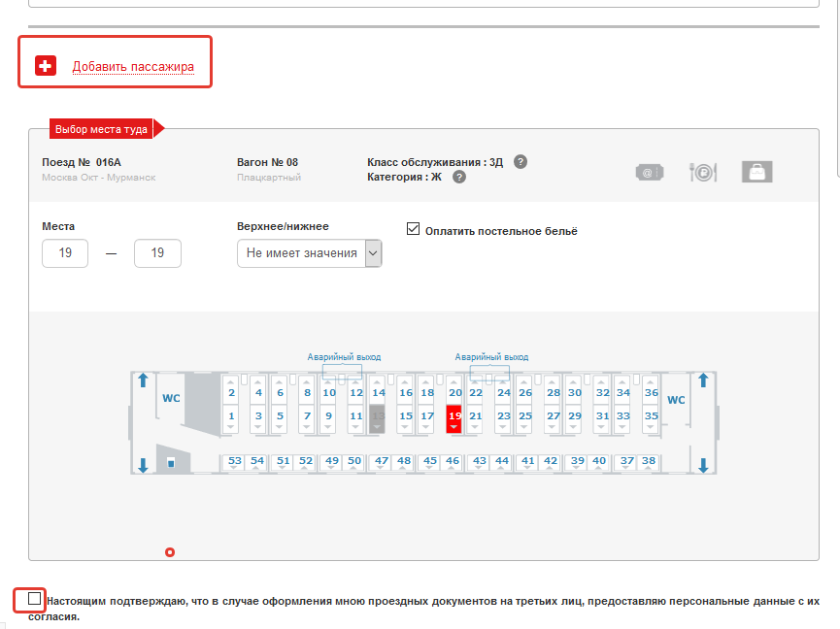
Task: Select seat 32 on the wagon map
Action: click(602, 391)
